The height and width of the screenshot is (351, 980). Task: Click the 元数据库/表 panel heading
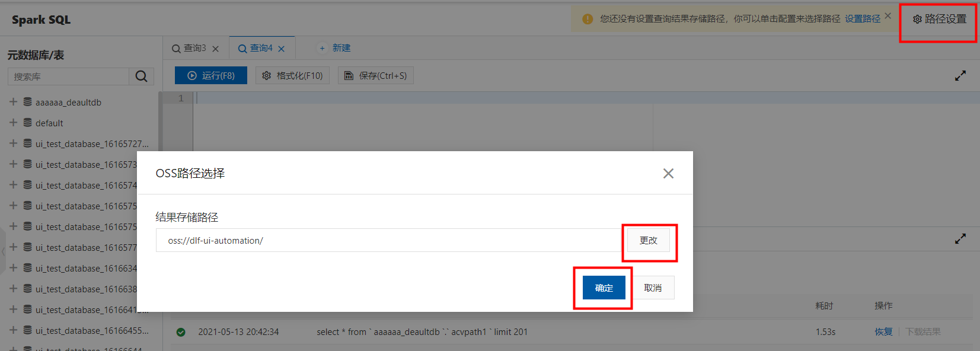click(36, 55)
